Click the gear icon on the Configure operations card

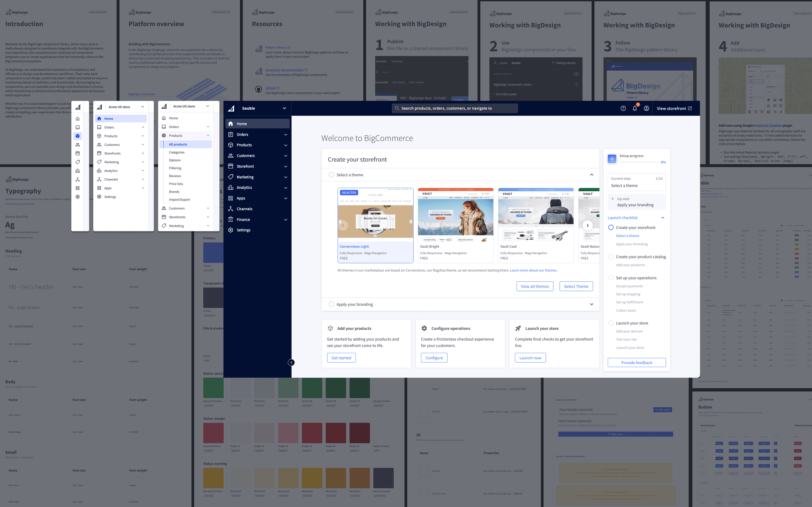[424, 328]
